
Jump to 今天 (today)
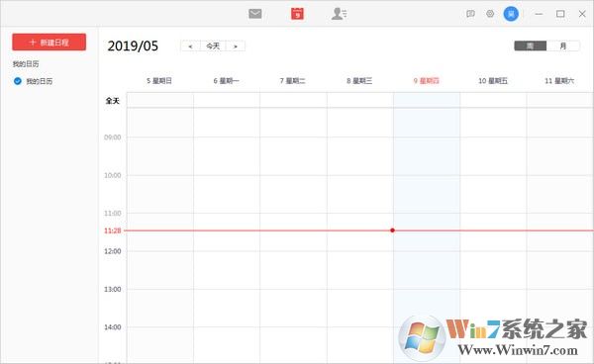pyautogui.click(x=213, y=46)
